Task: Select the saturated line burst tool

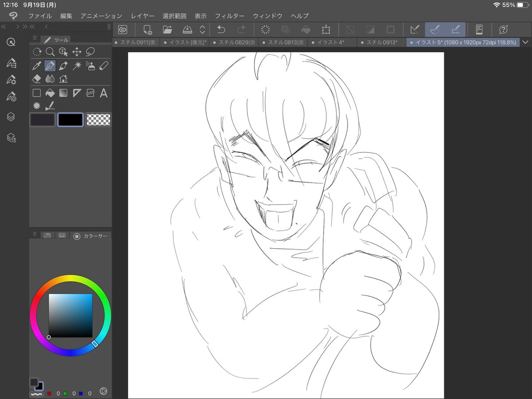Action: pyautogui.click(x=37, y=106)
